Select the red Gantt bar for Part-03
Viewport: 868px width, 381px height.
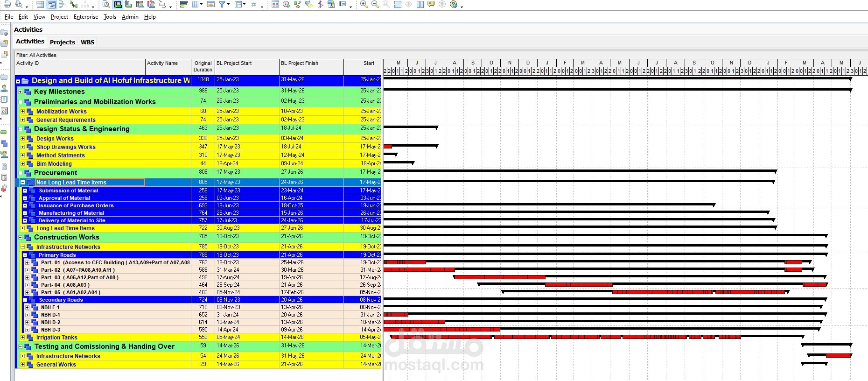[x=499, y=277]
